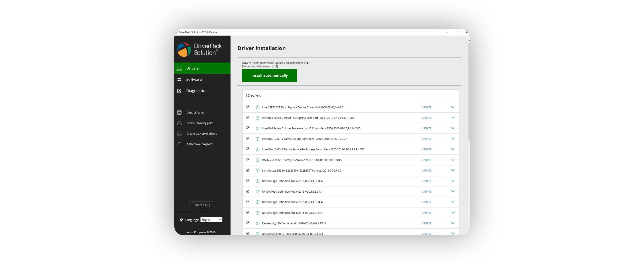Open Control Panel from the sidebar
The height and width of the screenshot is (264, 644).
195,112
